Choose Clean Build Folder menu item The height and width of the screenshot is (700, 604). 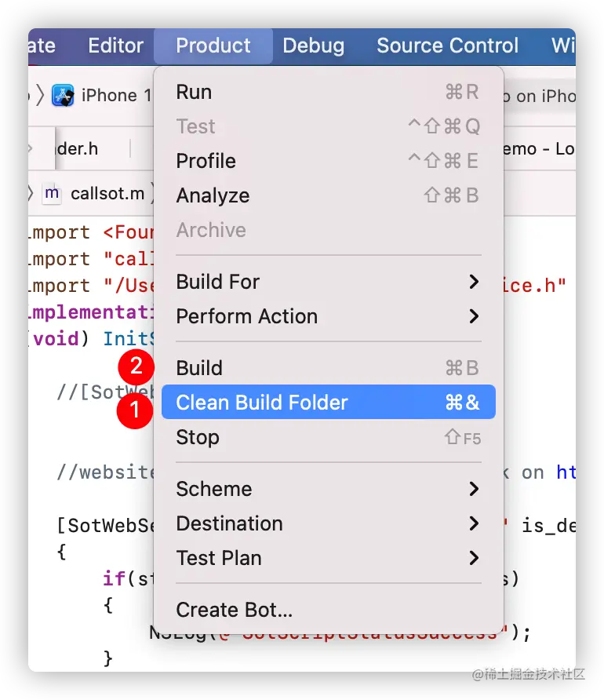point(329,402)
